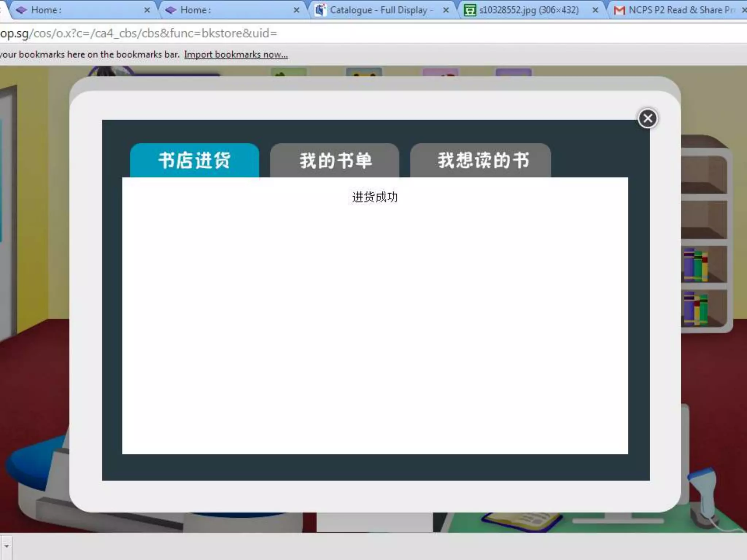Switch to the s10328552.jpg image tab
The height and width of the screenshot is (560, 747).
coord(529,10)
